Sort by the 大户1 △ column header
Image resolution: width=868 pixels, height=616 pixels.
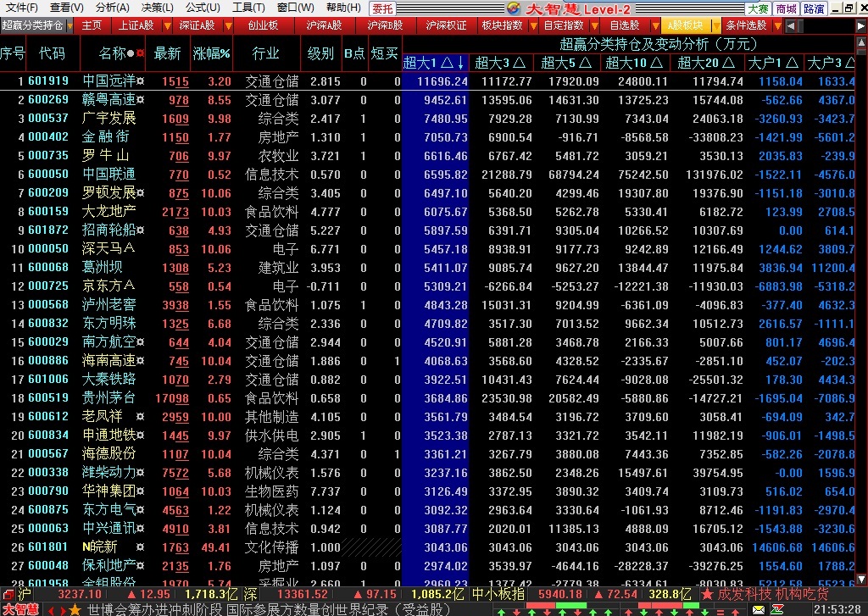click(x=773, y=63)
